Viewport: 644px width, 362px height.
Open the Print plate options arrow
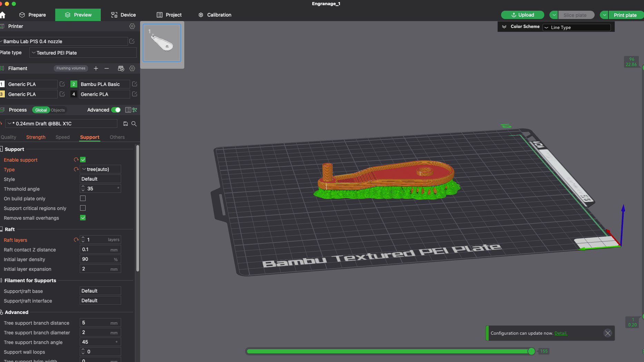point(604,15)
